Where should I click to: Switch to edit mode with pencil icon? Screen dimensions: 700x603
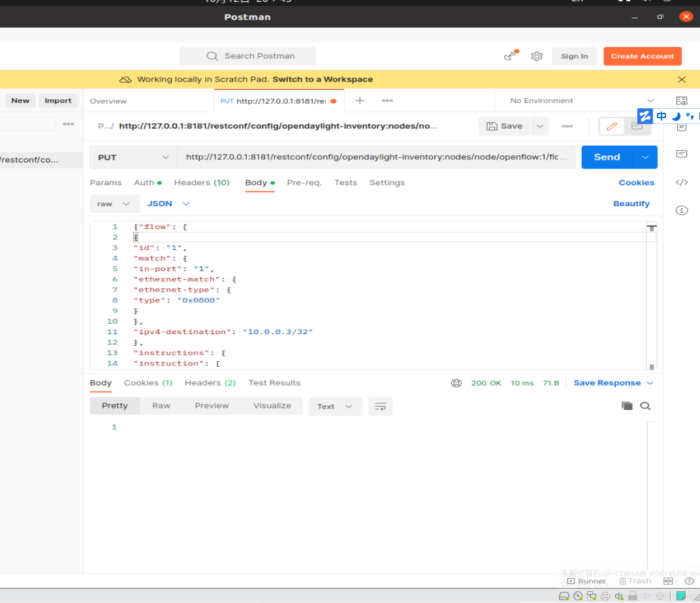(x=612, y=126)
